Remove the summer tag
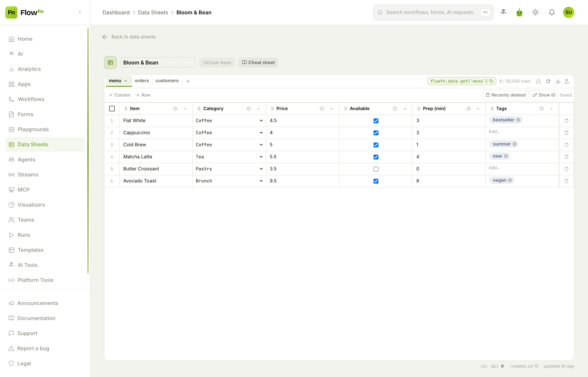588x377 pixels. pyautogui.click(x=514, y=144)
